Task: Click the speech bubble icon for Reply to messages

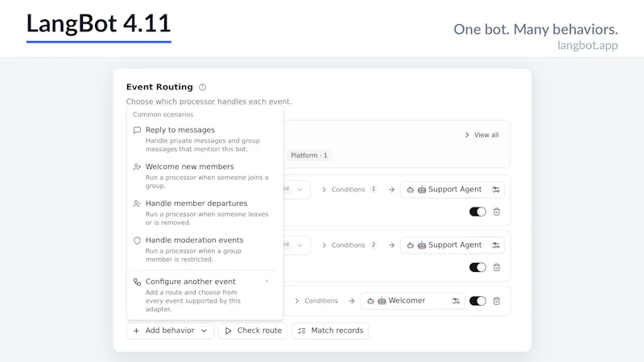Action: click(x=137, y=130)
